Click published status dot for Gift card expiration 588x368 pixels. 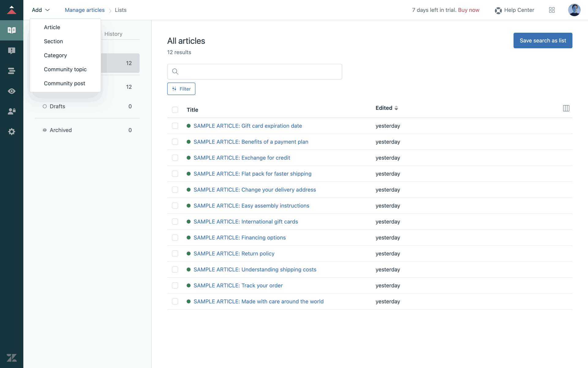[189, 126]
